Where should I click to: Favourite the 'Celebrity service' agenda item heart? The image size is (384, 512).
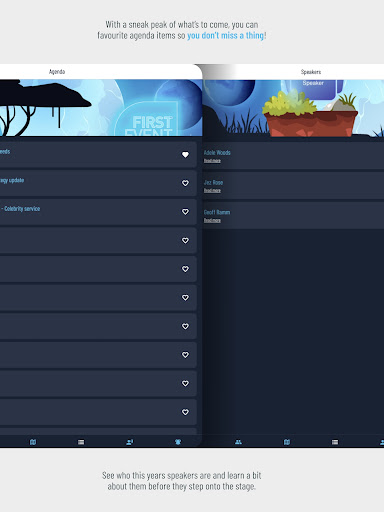(x=185, y=212)
